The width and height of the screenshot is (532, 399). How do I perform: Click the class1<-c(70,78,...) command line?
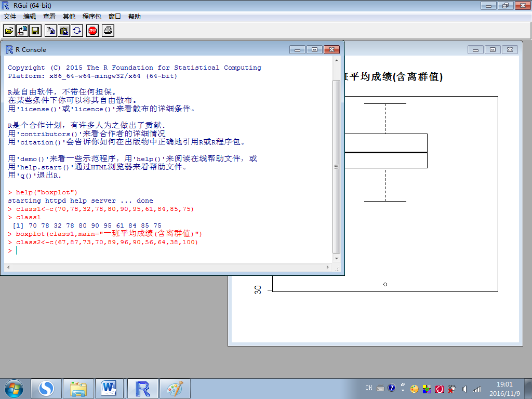tap(101, 209)
